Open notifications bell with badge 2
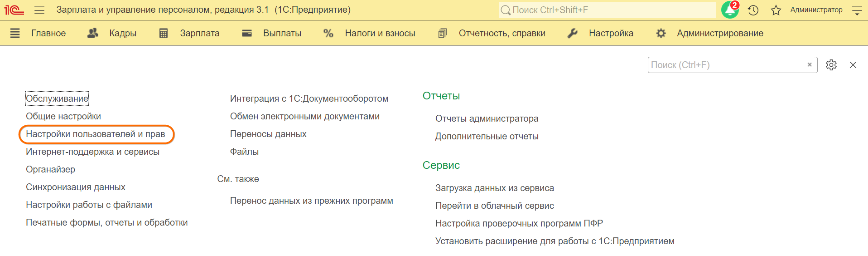Image resolution: width=868 pixels, height=256 pixels. 730,10
